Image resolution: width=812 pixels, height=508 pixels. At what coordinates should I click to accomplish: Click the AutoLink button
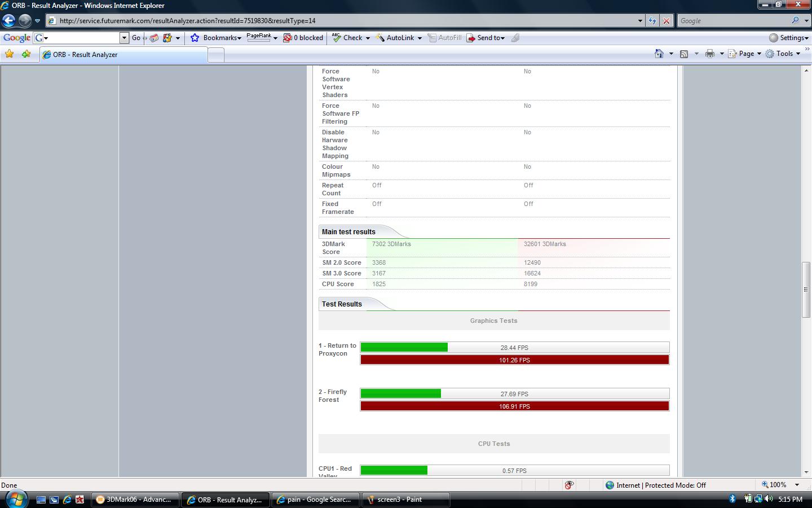pyautogui.click(x=395, y=38)
